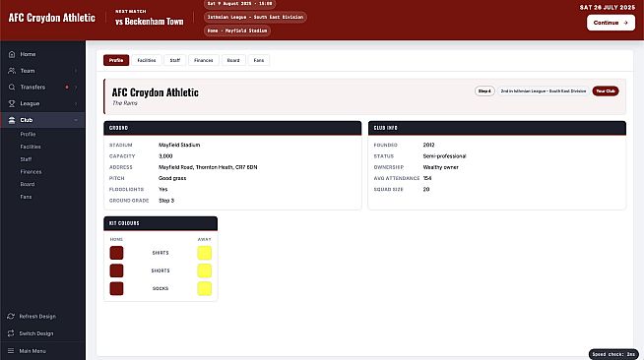The image size is (644, 360).
Task: Expand the Transfers submenu chevron
Action: tap(76, 87)
